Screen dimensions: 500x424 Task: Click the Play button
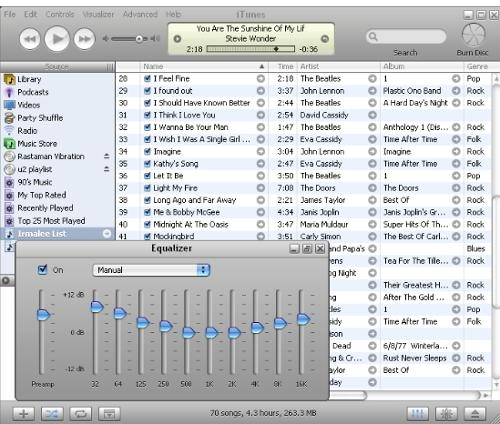click(57, 39)
